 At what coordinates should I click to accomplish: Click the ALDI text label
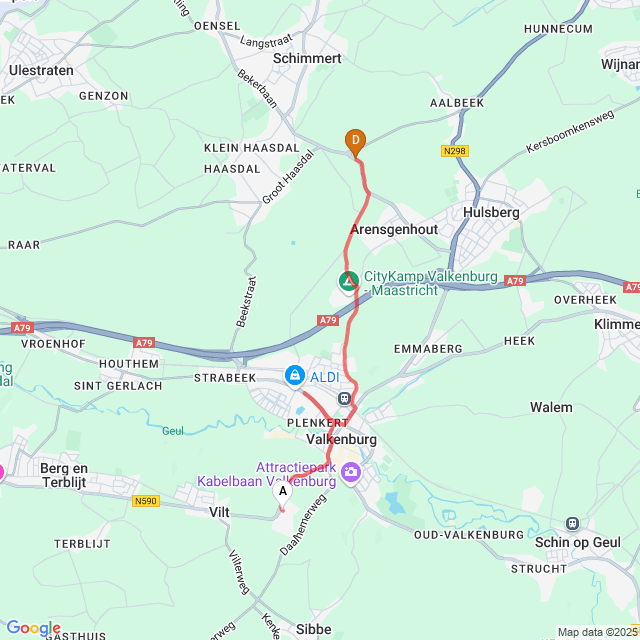[x=324, y=377]
